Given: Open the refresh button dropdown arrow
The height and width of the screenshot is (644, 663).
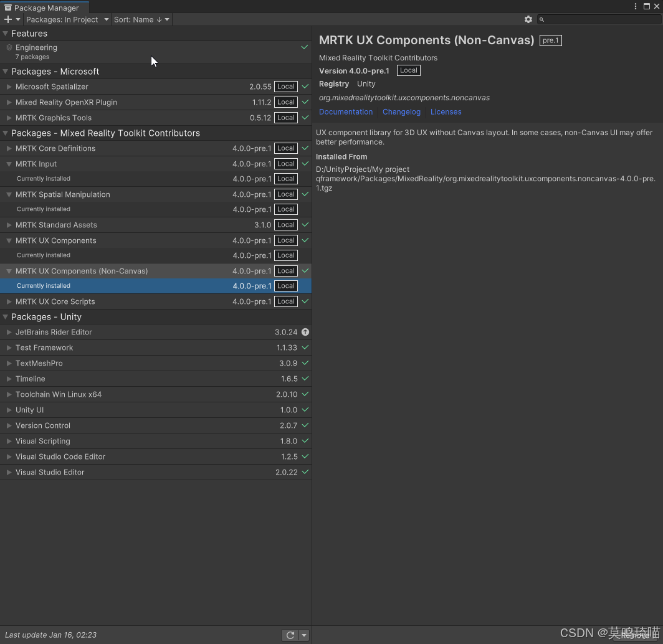Looking at the screenshot, I should [304, 635].
